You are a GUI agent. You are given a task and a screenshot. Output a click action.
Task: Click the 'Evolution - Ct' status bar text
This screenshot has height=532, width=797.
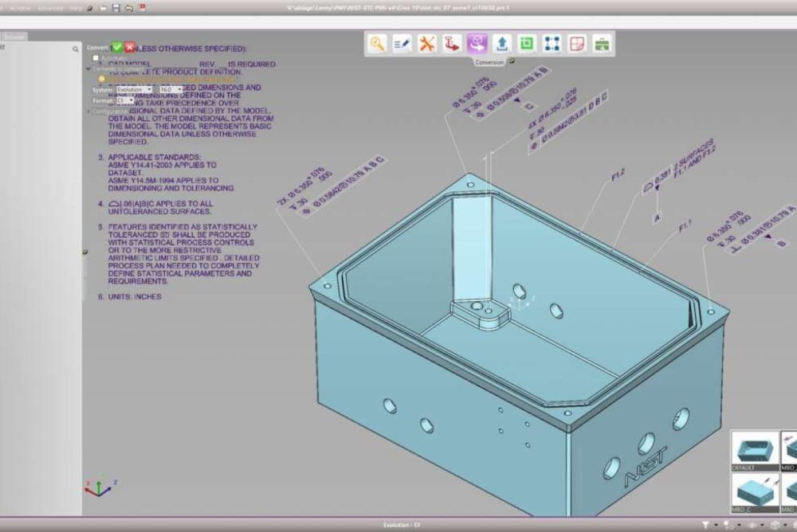[x=402, y=525]
